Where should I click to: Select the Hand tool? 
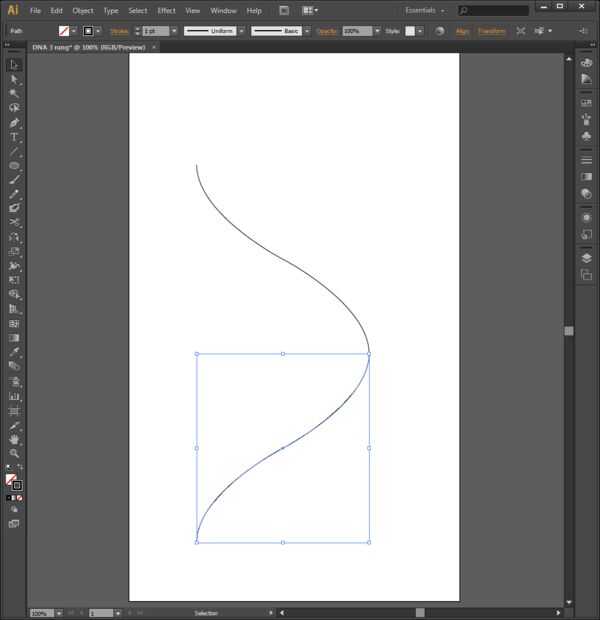tap(14, 439)
